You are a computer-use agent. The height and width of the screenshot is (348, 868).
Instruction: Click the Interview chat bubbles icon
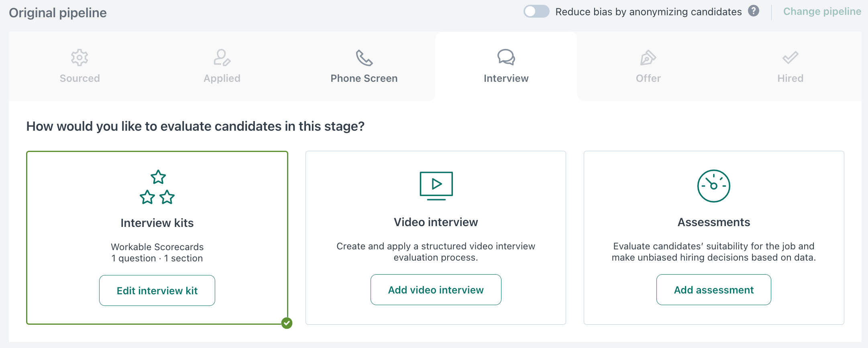506,57
